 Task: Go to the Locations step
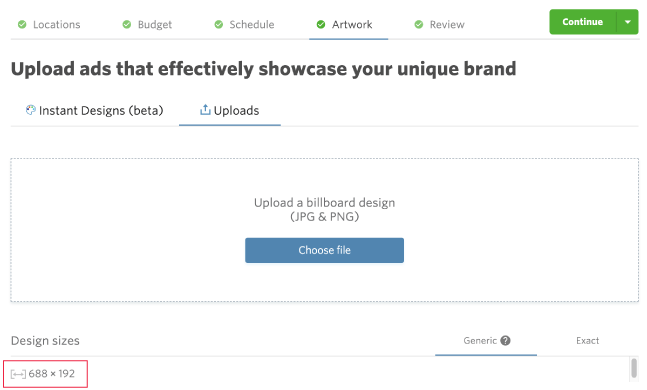pos(49,25)
